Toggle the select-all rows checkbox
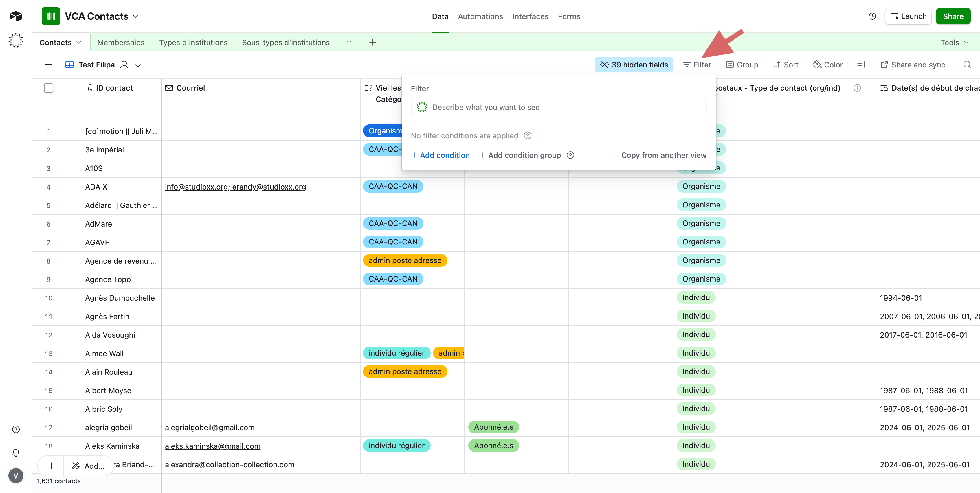The height and width of the screenshot is (493, 980). (48, 88)
